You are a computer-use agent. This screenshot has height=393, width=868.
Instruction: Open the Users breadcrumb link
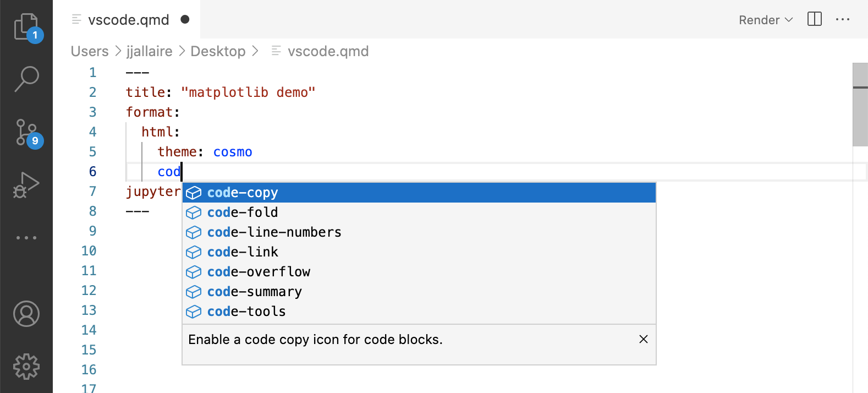click(x=89, y=51)
